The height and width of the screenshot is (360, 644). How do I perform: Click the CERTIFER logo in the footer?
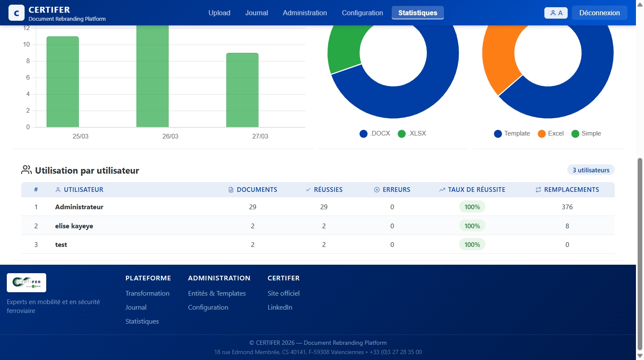(x=26, y=282)
